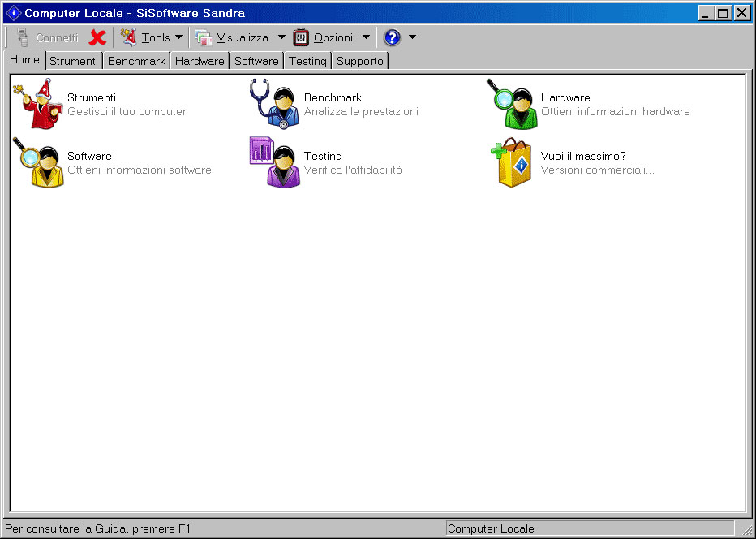Switch to the Benchmark tab
The height and width of the screenshot is (539, 756).
pyautogui.click(x=135, y=60)
